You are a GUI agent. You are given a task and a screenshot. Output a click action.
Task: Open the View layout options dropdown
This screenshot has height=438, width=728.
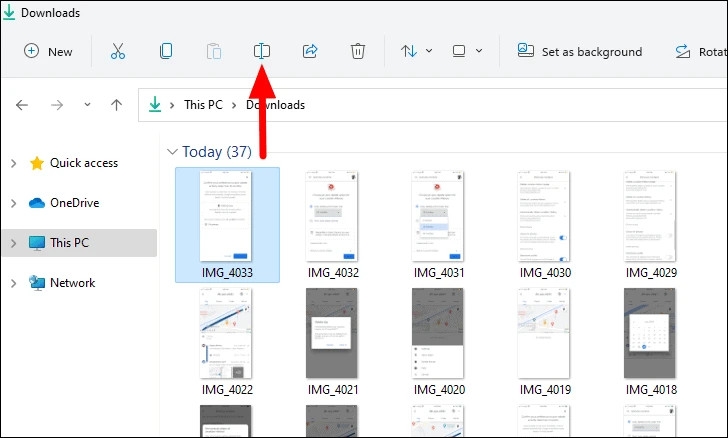point(468,51)
